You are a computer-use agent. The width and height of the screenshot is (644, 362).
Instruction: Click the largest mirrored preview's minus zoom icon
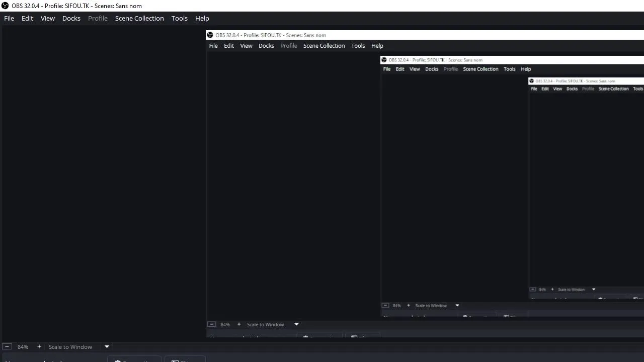click(212, 324)
